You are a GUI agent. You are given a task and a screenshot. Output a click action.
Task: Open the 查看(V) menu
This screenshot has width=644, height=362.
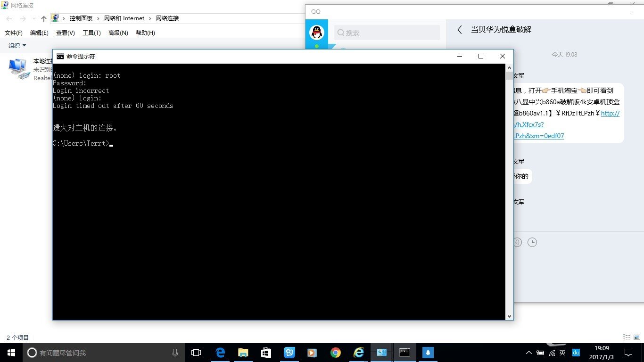click(65, 33)
